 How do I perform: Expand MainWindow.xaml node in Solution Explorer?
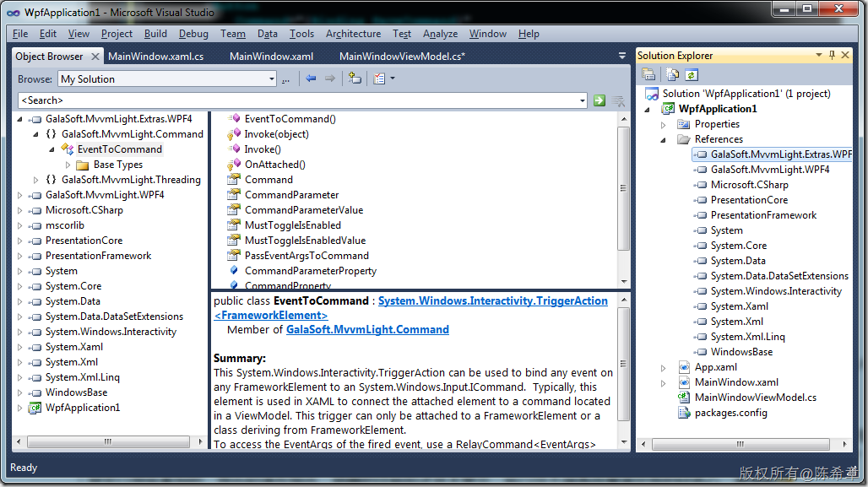click(x=663, y=383)
